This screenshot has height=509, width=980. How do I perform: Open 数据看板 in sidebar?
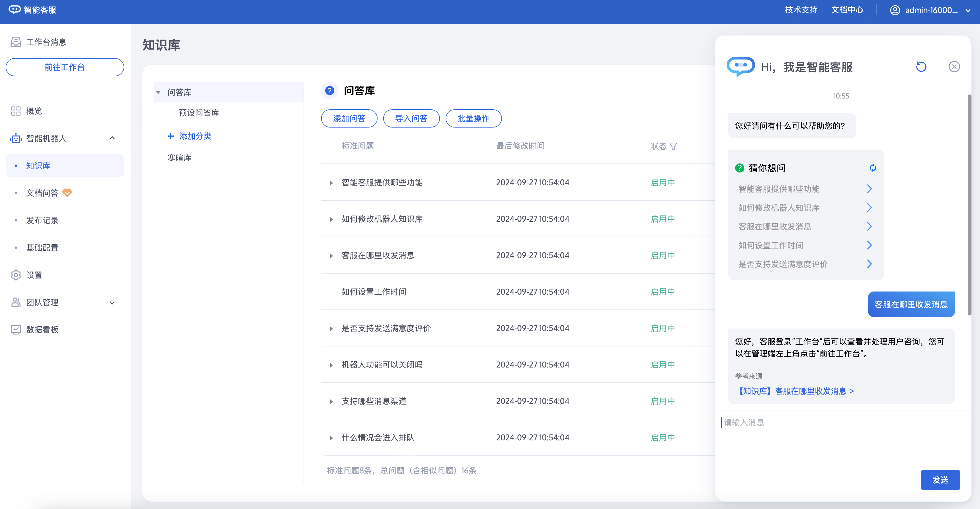coord(42,329)
